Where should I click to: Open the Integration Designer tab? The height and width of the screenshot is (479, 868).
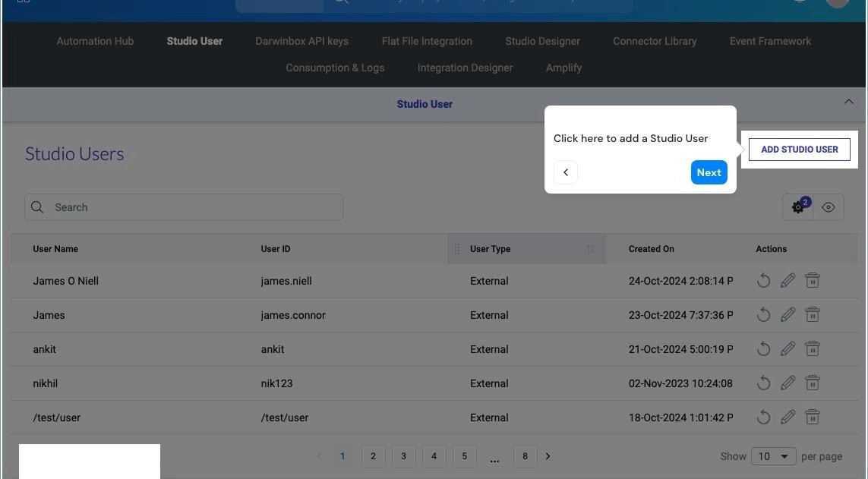(x=465, y=68)
